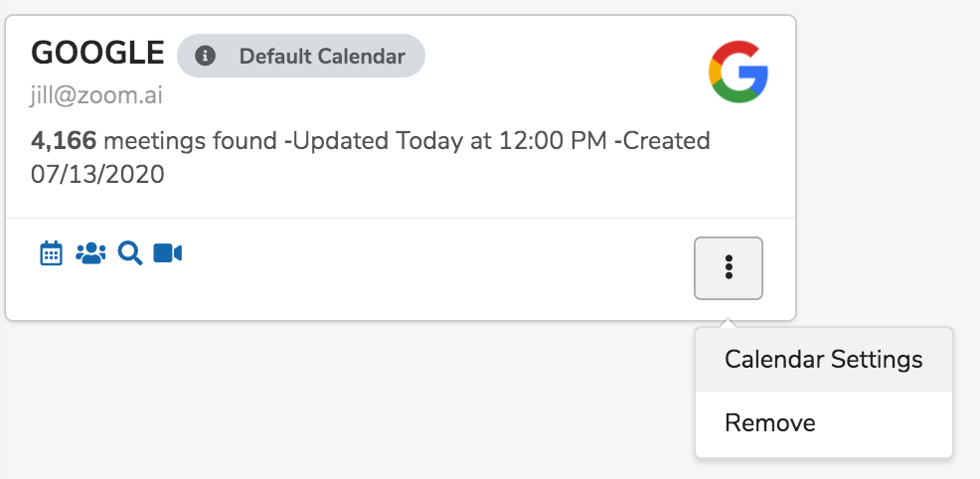
Task: Click the Updated Today at 12:00 PM text
Action: point(450,141)
